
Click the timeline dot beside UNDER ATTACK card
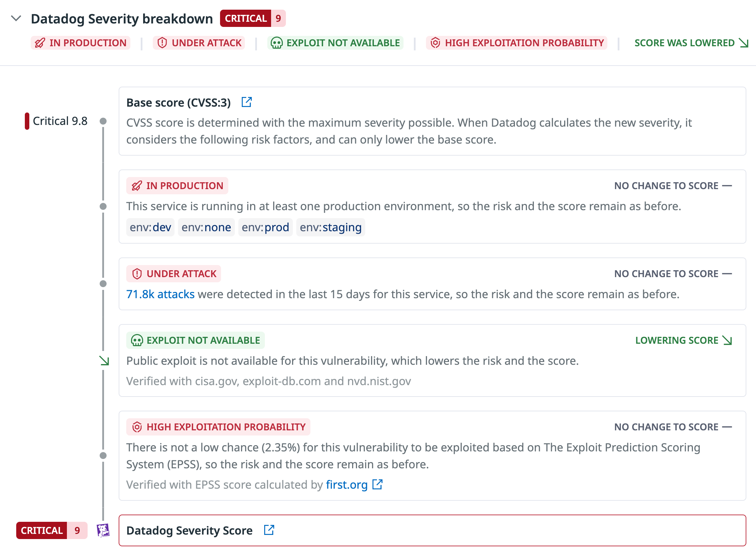(x=103, y=284)
